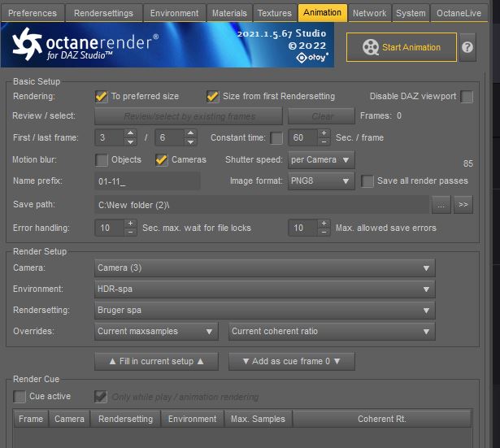Open the Shutter speed per Camera dropdown
This screenshot has height=448, width=500.
(x=321, y=159)
